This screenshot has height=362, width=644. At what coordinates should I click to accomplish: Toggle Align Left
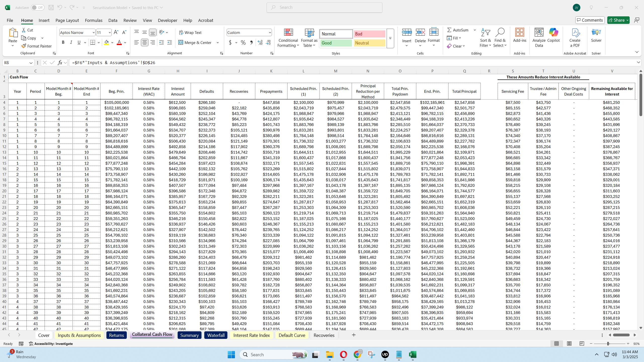coord(136,42)
